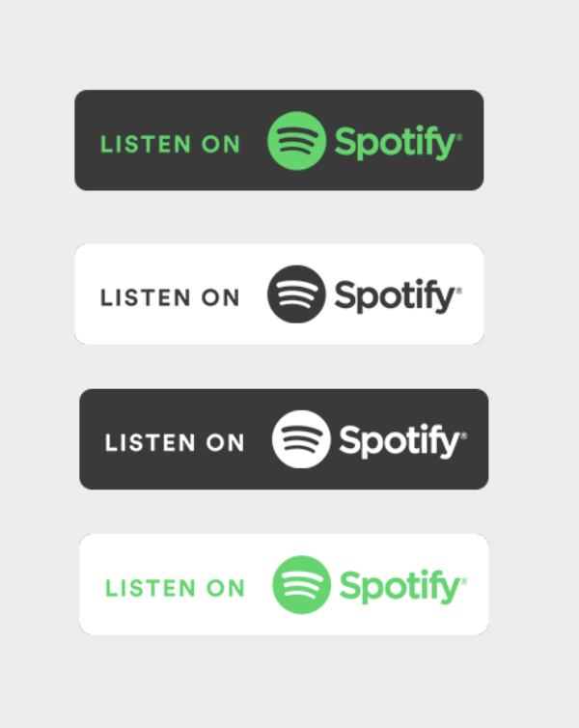Select the dark badge with white branding

(284, 439)
